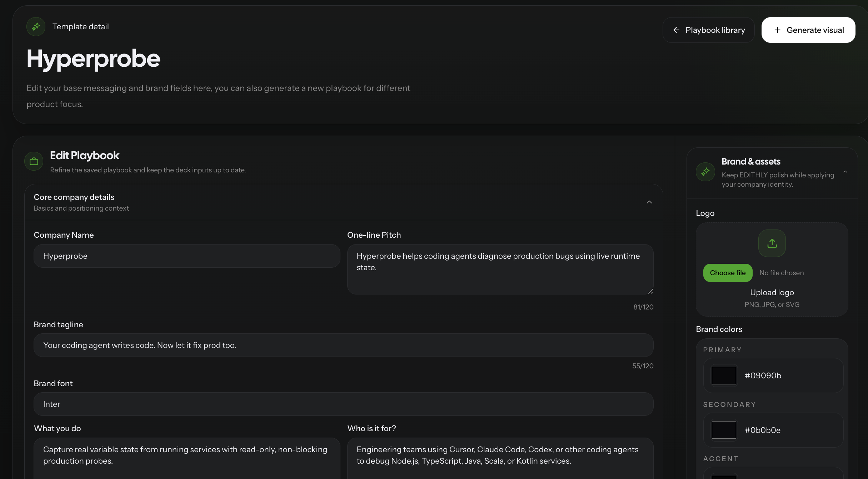The image size is (868, 479).
Task: Click the 81/120 character counter
Action: click(x=643, y=307)
